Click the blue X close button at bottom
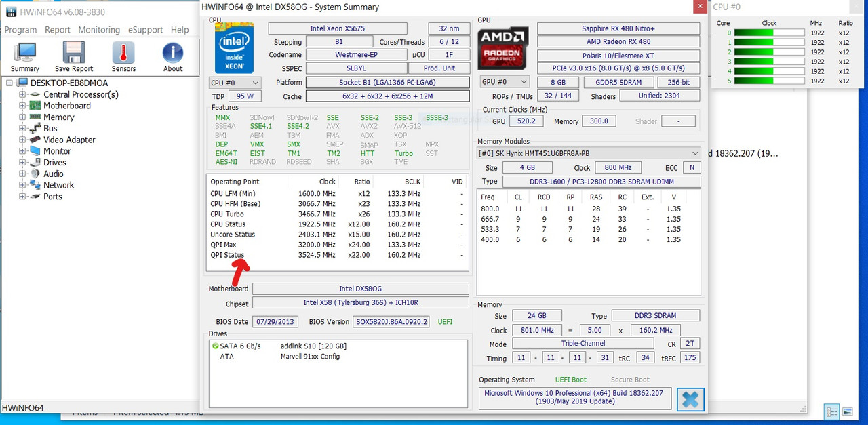The height and width of the screenshot is (425, 868). (x=690, y=400)
